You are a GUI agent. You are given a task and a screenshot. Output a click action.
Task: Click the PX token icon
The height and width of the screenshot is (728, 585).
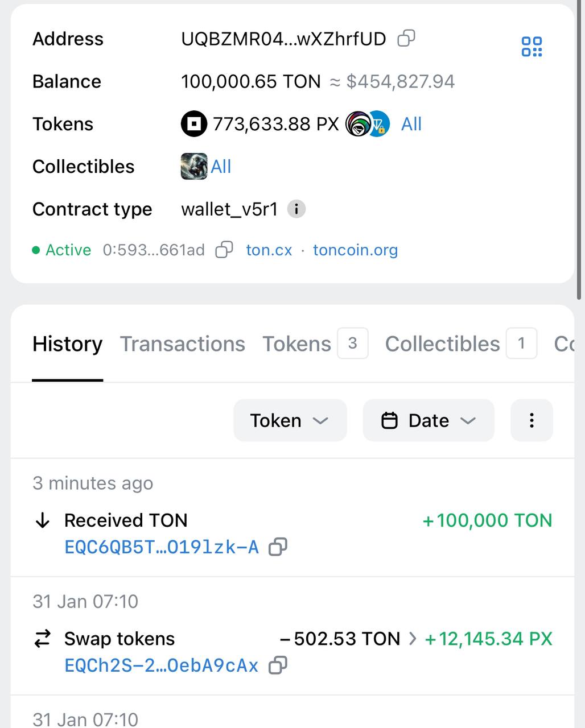click(x=194, y=123)
